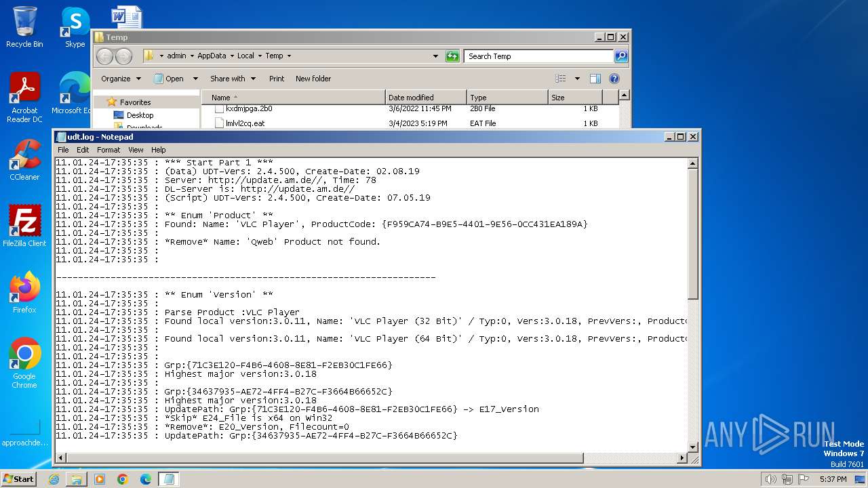
Task: Click the volume icon in system tray
Action: tap(770, 479)
